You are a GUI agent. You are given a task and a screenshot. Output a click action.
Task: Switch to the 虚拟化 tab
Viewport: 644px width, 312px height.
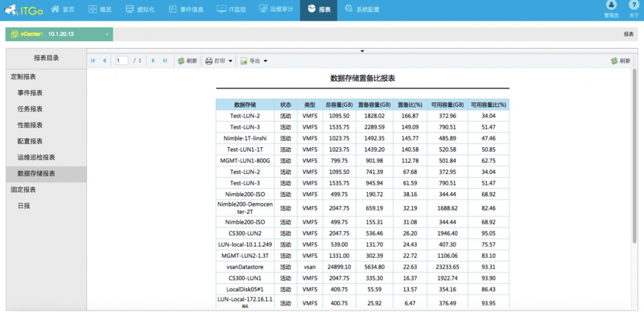pos(140,10)
